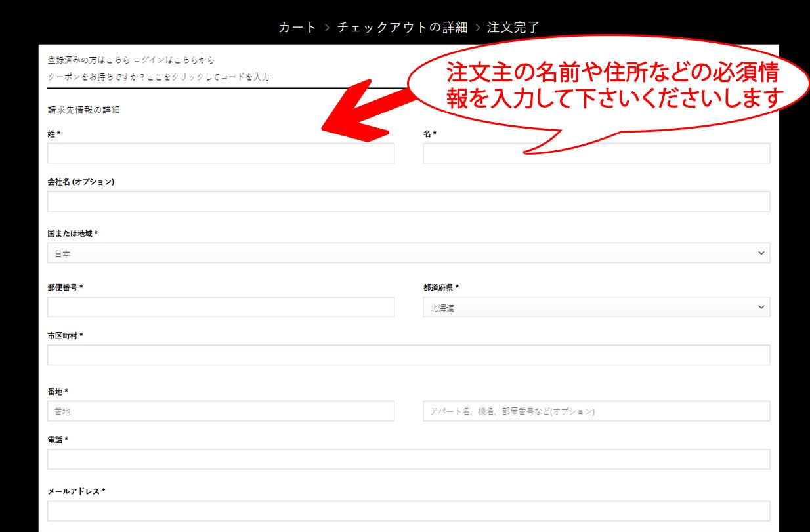Click the 番地 street address field
Viewport: 810px width, 532px height.
221,411
